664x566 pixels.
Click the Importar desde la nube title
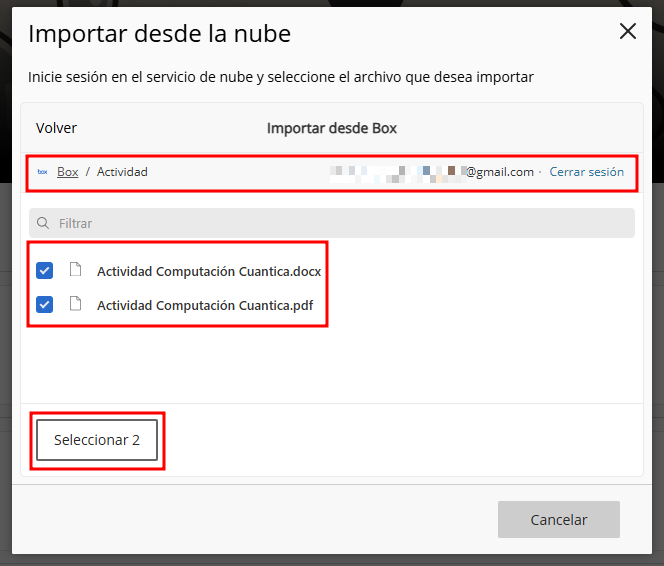pyautogui.click(x=159, y=34)
